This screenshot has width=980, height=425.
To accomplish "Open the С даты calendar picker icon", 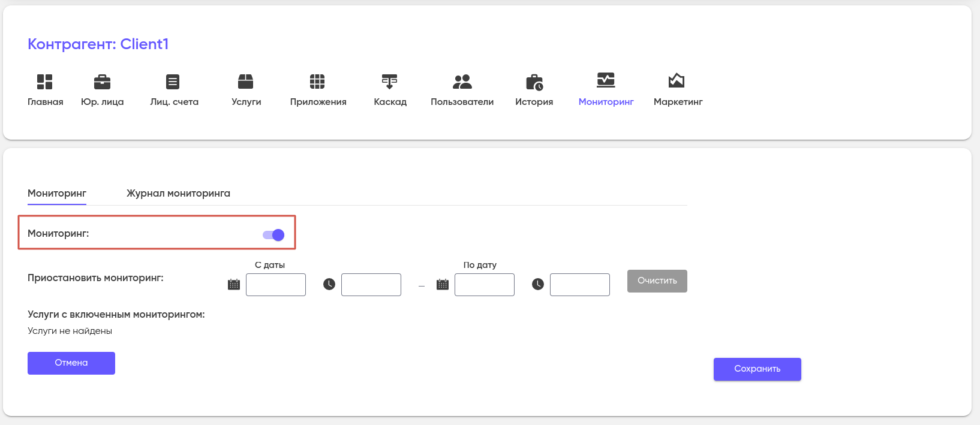I will [234, 284].
